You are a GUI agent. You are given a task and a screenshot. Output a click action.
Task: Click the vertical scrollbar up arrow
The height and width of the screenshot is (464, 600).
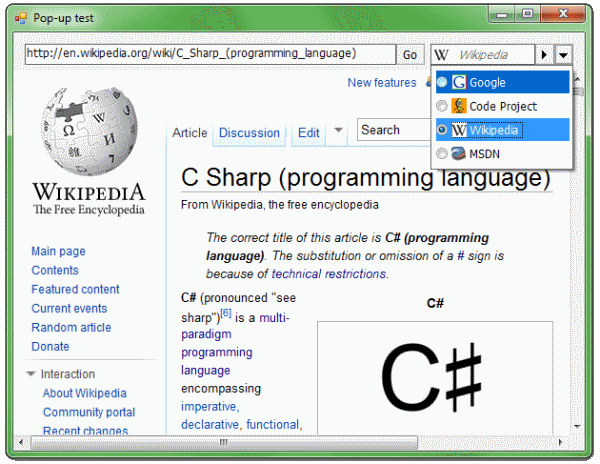tap(577, 79)
